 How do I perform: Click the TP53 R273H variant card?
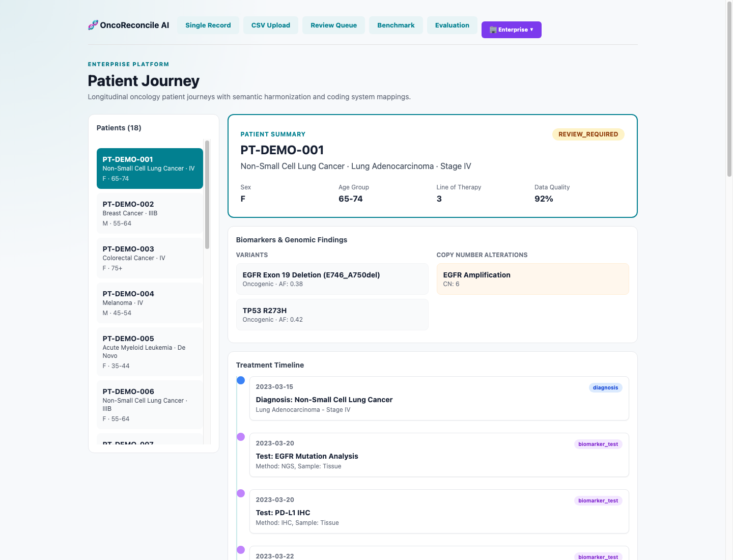tap(332, 315)
